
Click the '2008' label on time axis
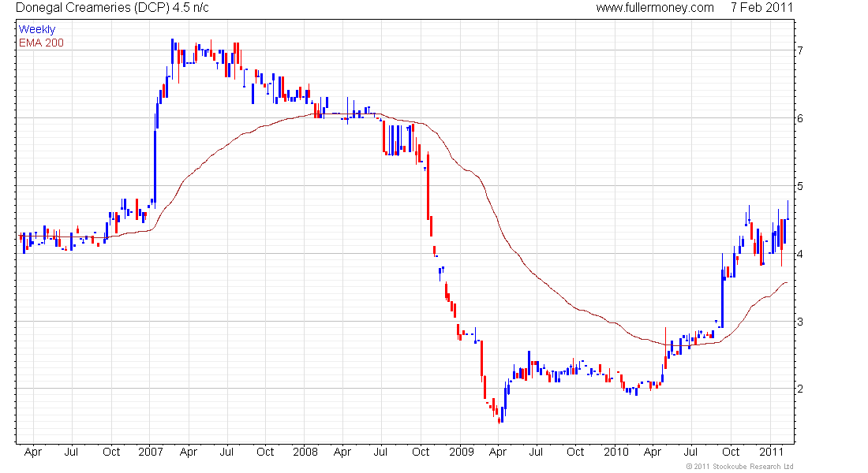pos(305,452)
